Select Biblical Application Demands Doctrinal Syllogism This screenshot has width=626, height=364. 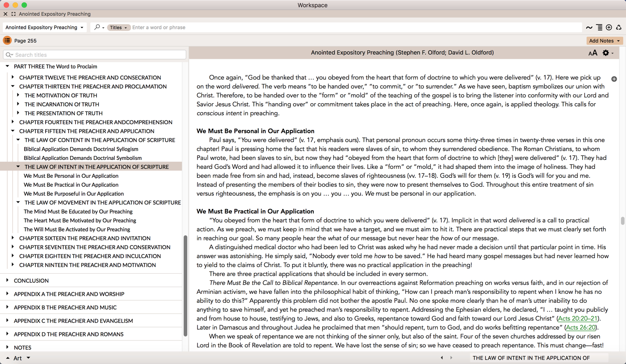pyautogui.click(x=81, y=149)
